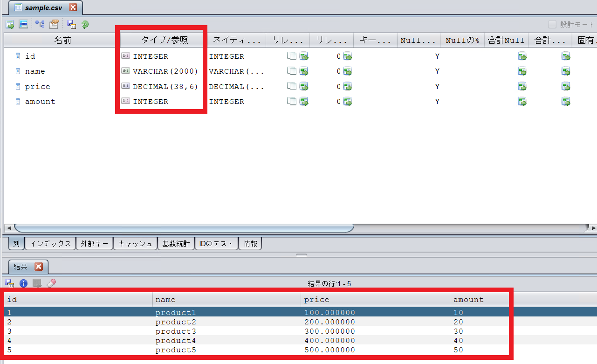Viewport: 597px width, 364px height.
Task: Click the 合計Null column icon in name row
Action: pos(522,71)
